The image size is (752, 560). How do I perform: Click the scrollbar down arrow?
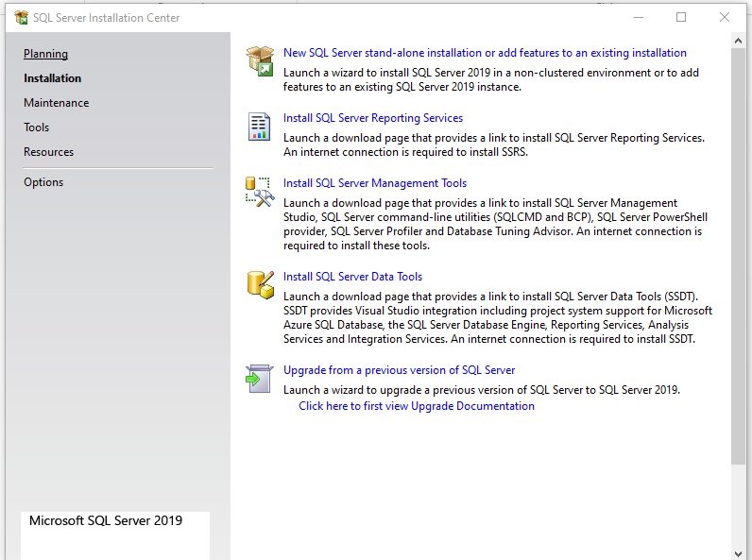(x=738, y=552)
